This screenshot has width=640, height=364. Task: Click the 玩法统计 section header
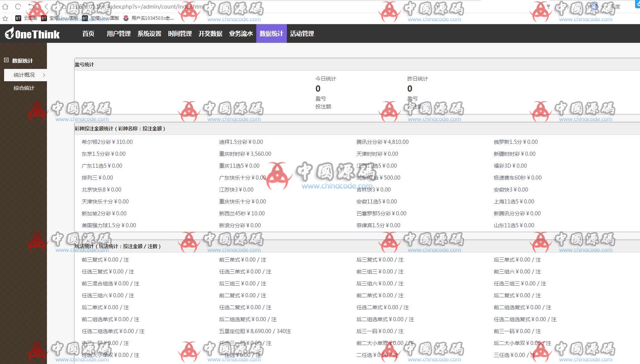tap(357, 246)
